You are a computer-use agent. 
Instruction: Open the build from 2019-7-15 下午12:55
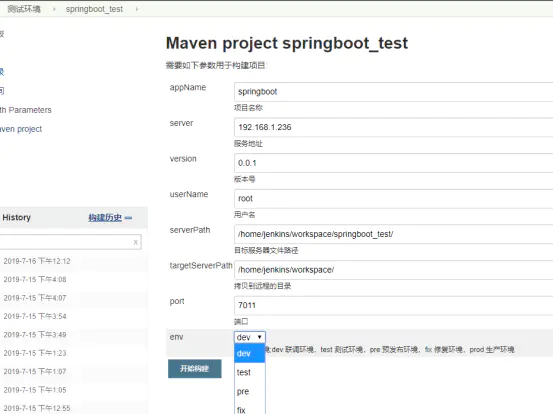[37, 408]
